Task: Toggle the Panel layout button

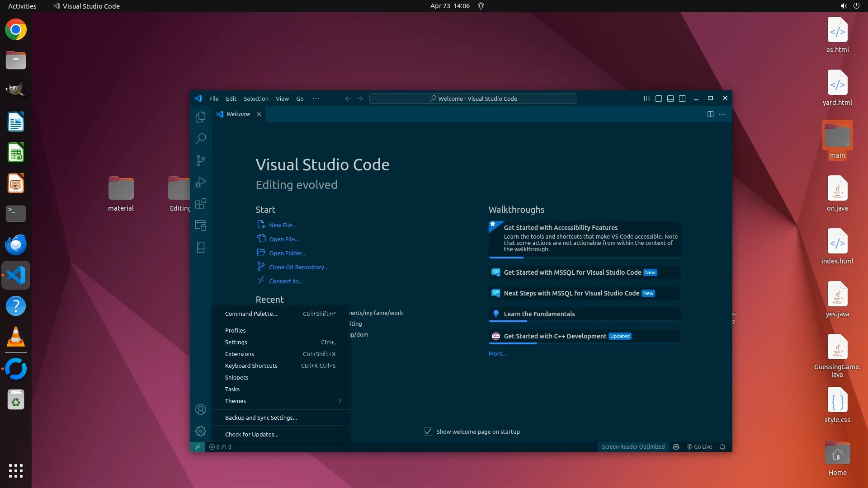Action: pos(670,99)
